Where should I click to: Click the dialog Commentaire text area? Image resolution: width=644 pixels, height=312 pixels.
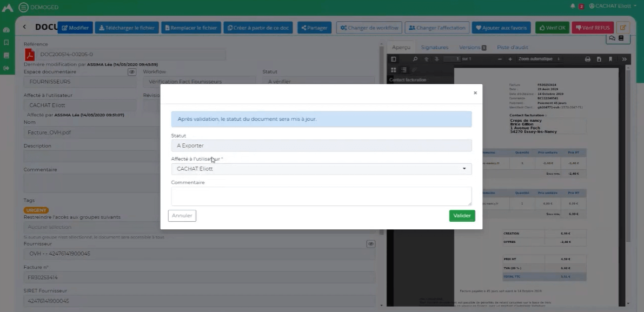(321, 196)
